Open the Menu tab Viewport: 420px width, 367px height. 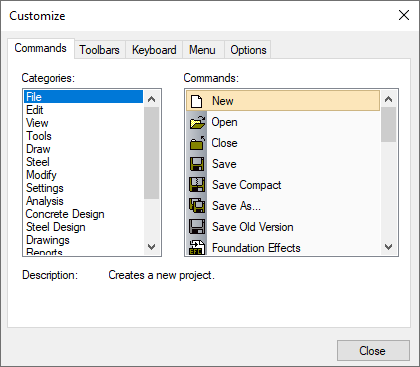[202, 50]
